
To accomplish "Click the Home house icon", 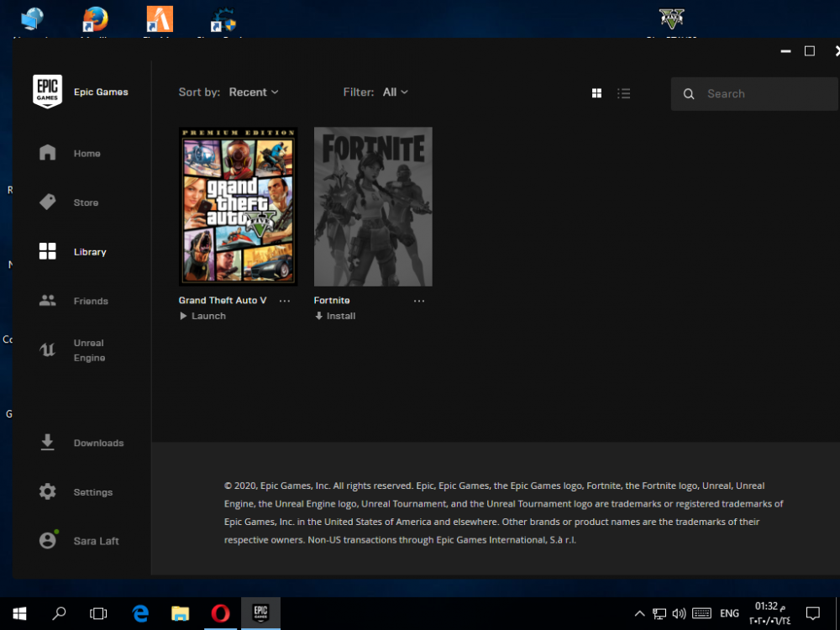I will coord(47,153).
